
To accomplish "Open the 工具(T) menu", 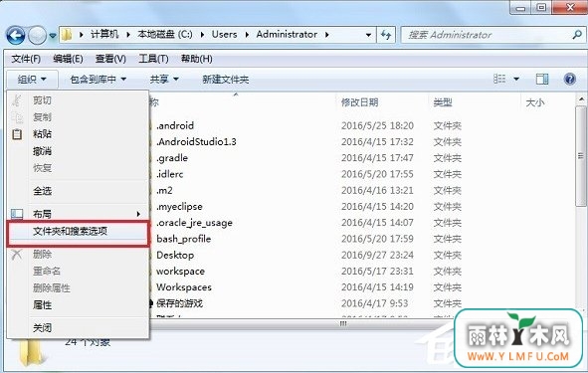I will [153, 59].
